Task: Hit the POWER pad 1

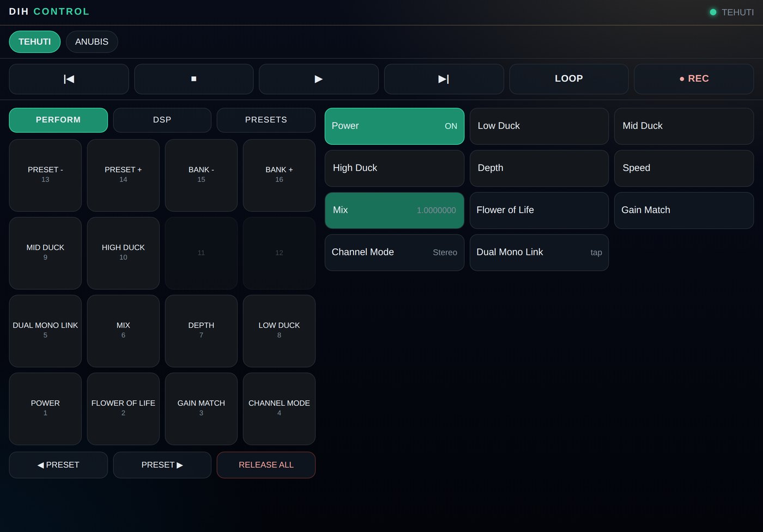Action: pyautogui.click(x=45, y=409)
